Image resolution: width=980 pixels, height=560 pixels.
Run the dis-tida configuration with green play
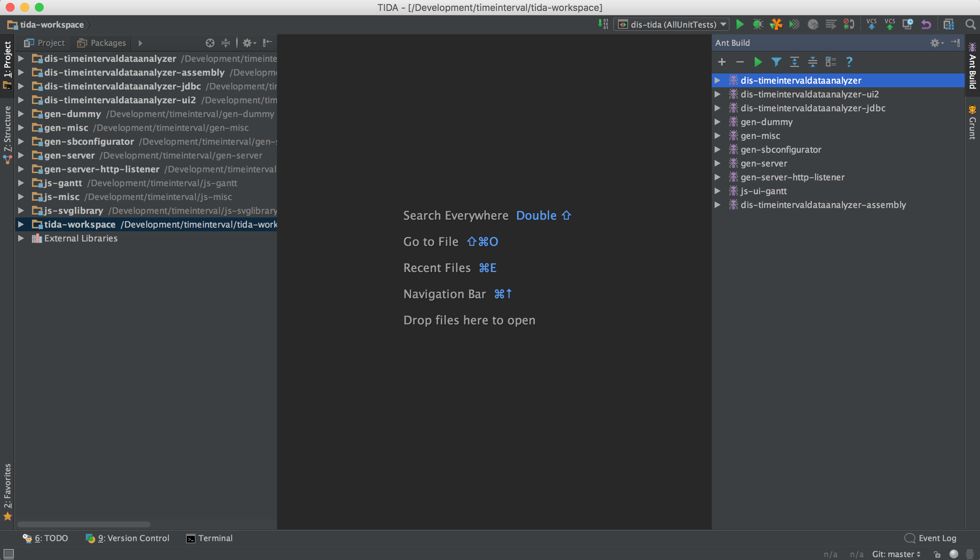tap(740, 24)
